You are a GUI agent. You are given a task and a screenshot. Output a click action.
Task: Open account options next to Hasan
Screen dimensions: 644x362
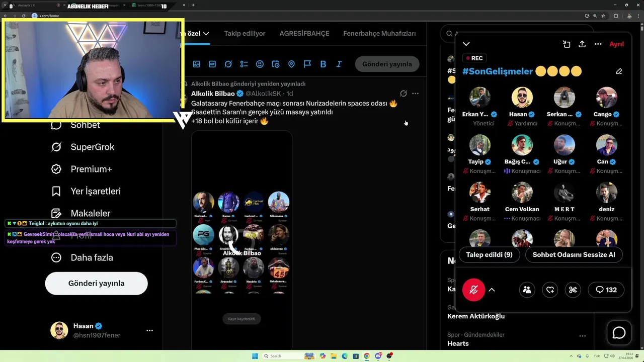click(149, 330)
